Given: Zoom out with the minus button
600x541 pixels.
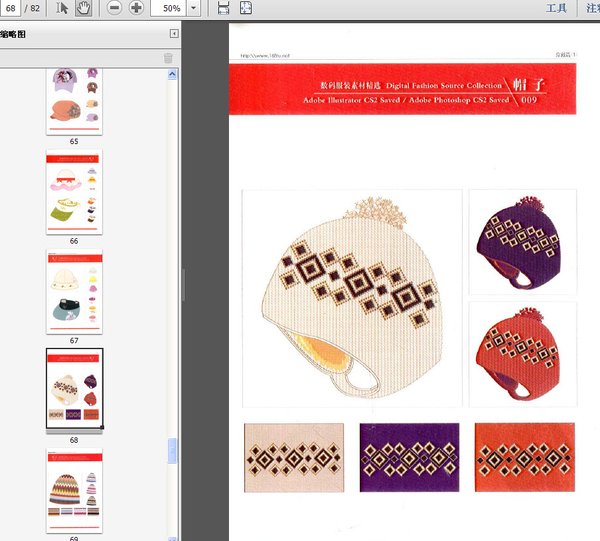Looking at the screenshot, I should coord(114,8).
